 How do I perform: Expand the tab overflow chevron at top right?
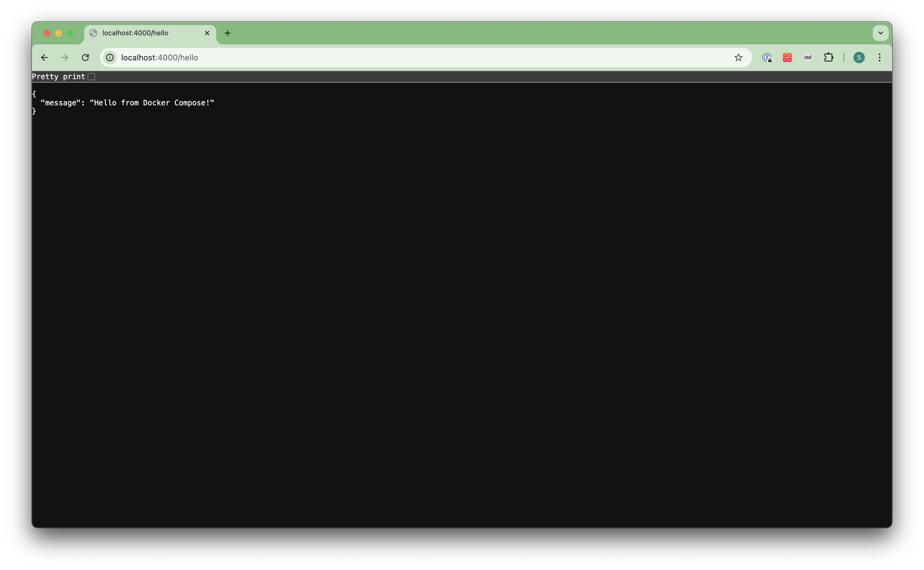[x=881, y=33]
